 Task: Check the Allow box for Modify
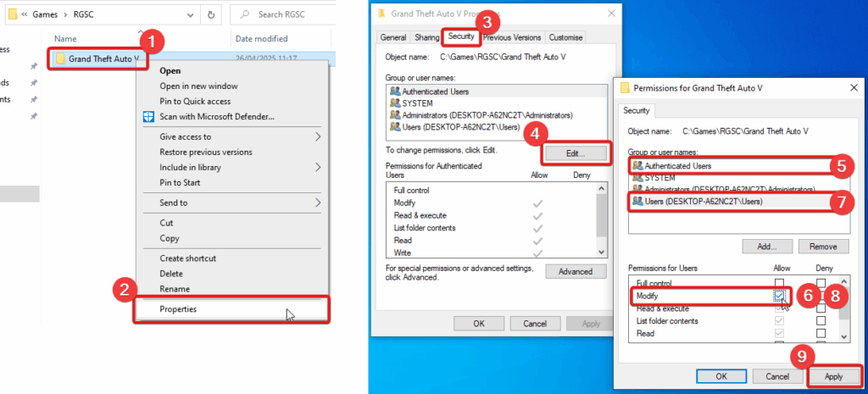point(780,296)
